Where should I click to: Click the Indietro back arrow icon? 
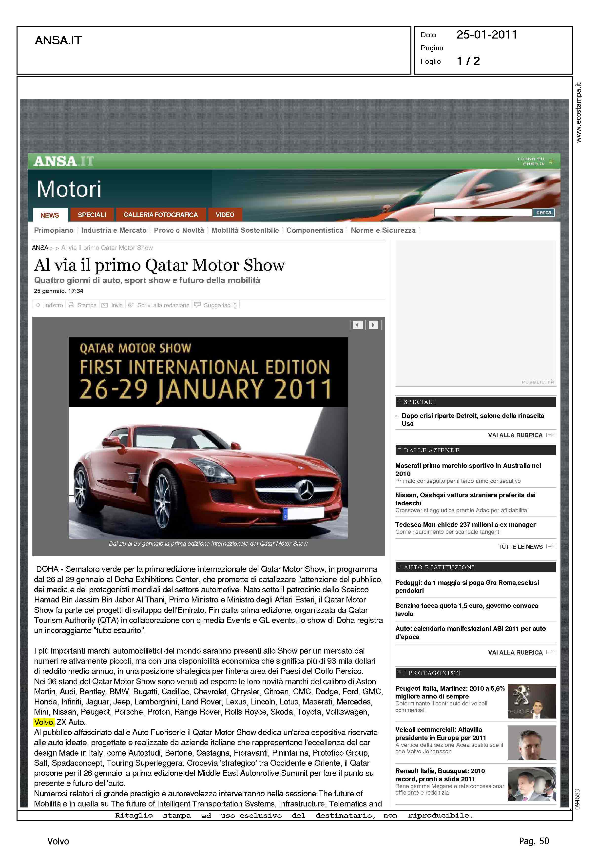[38, 305]
